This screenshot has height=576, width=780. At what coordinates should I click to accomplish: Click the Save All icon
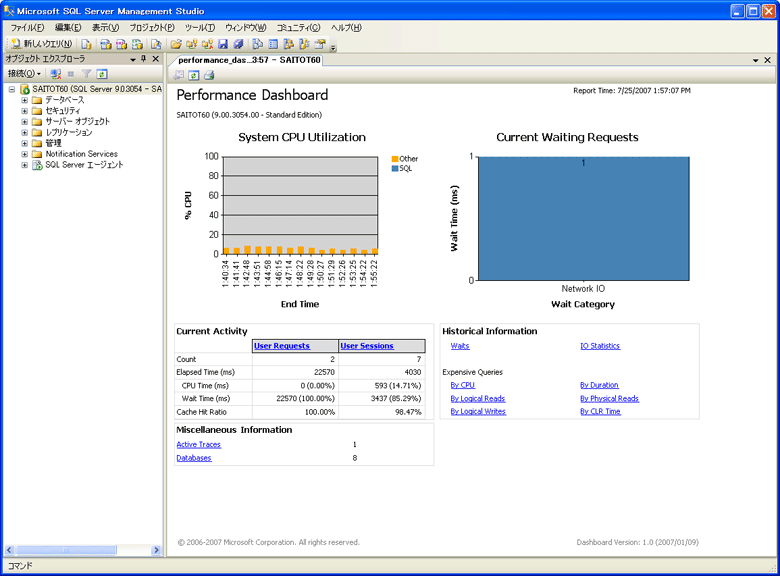(239, 44)
